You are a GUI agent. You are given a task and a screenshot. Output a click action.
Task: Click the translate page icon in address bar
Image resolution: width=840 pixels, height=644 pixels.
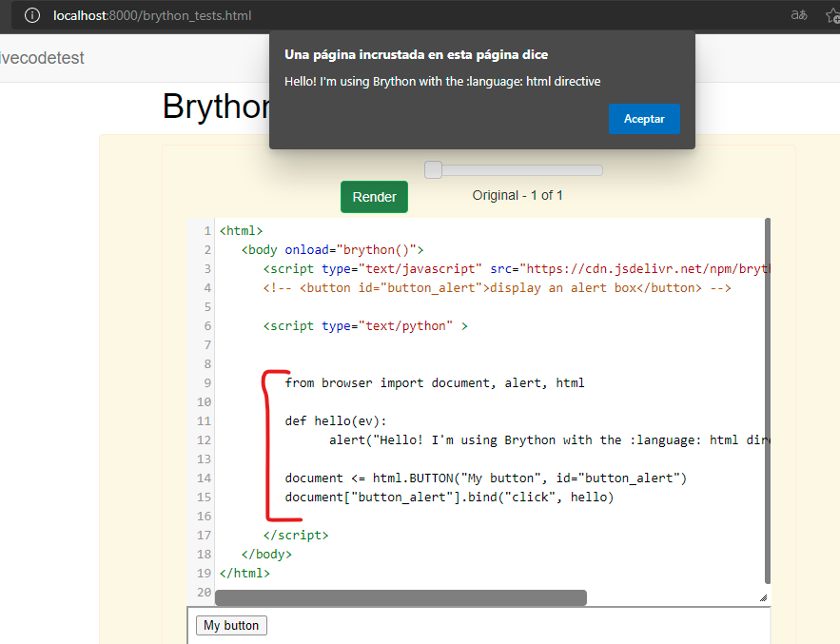(x=799, y=15)
